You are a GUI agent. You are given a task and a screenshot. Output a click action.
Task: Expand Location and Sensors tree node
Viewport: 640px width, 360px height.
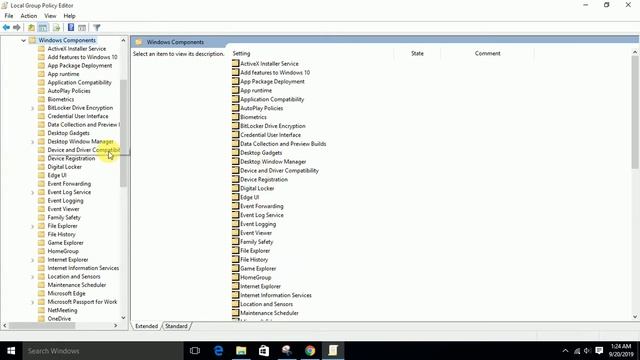[x=33, y=277]
